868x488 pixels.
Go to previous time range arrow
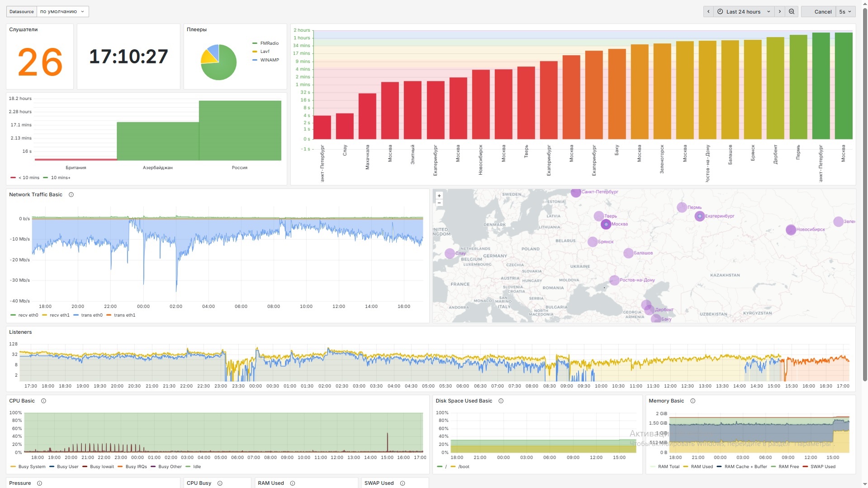pos(708,12)
